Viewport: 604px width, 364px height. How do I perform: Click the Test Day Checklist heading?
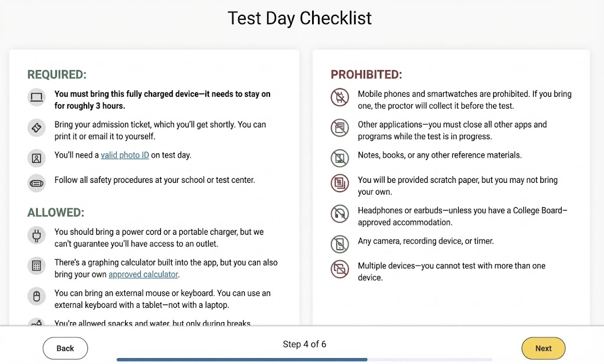300,18
